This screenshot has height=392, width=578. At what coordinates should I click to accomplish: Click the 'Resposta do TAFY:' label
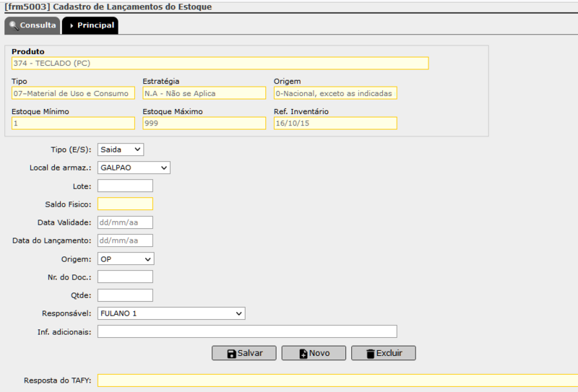click(x=58, y=380)
